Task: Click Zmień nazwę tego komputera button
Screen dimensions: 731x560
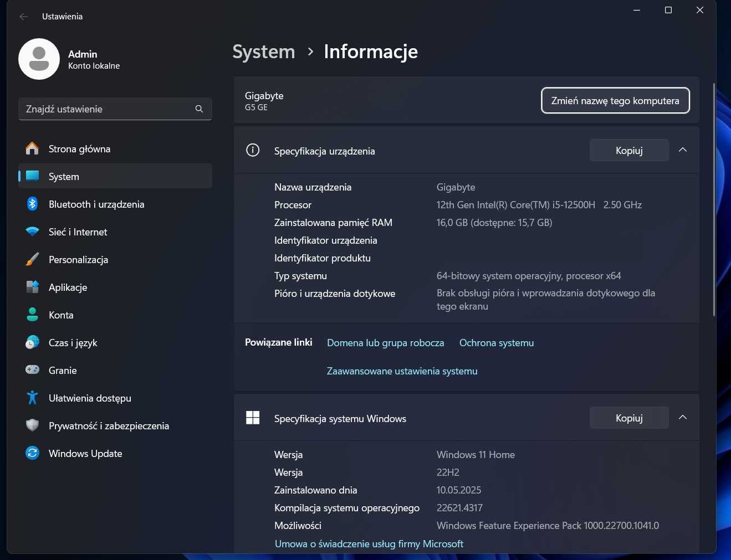Action: coord(615,100)
